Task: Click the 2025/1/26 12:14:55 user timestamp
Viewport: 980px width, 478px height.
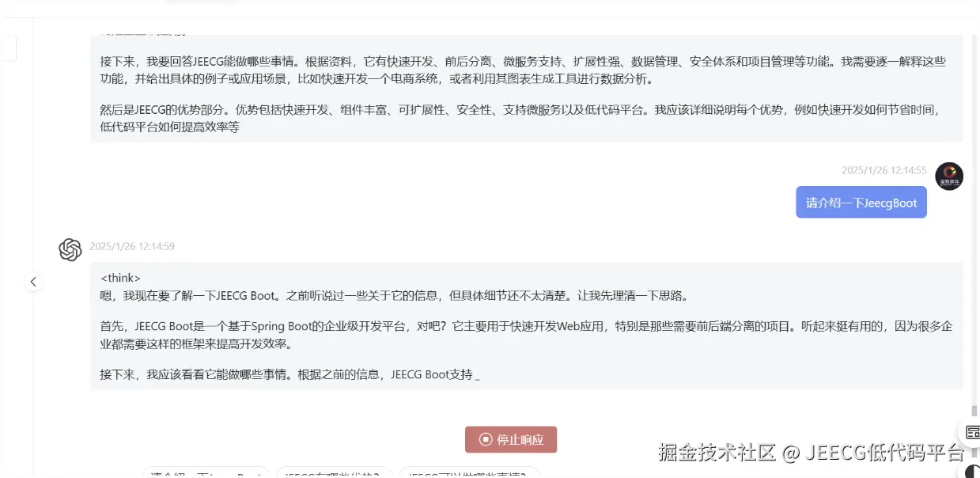Action: 884,170
